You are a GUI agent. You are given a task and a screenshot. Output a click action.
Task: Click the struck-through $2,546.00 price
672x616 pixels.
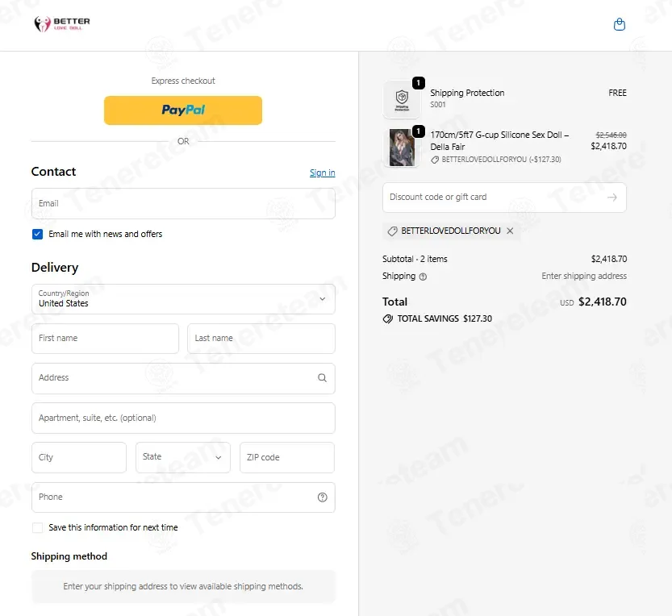pos(611,135)
